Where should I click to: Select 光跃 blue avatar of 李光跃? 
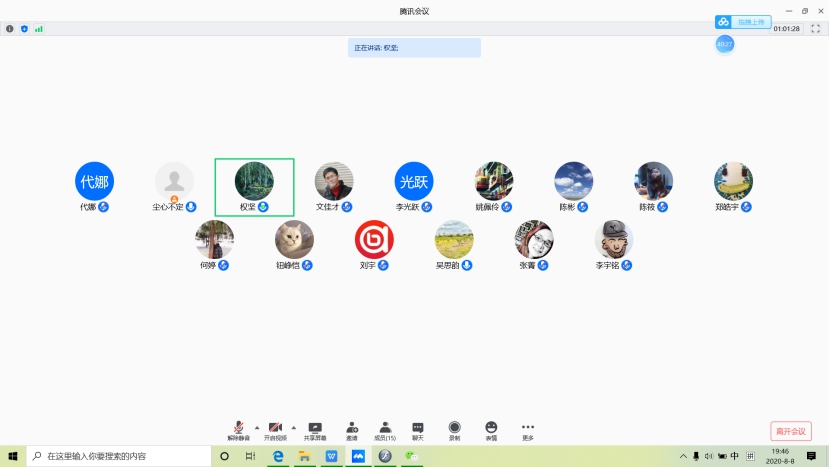[x=414, y=181]
